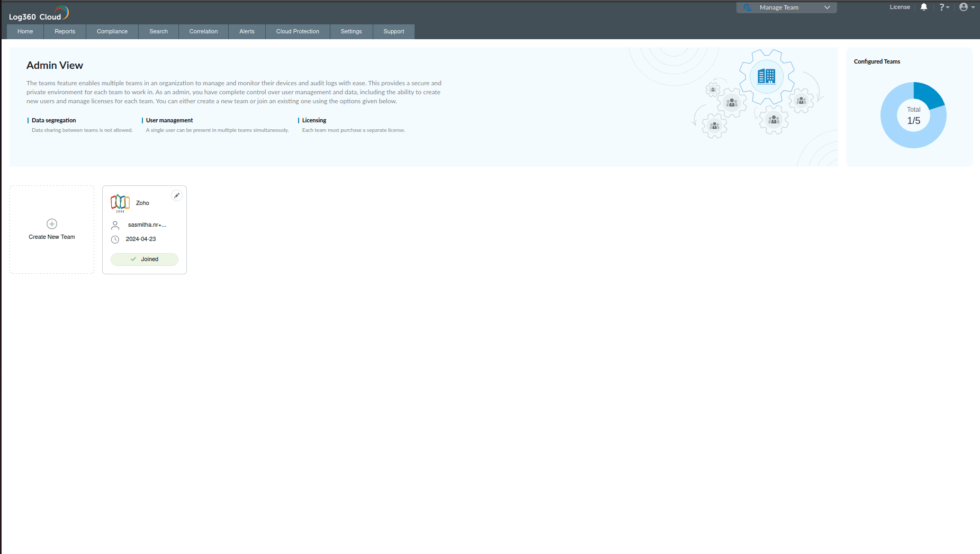Click the Configured Teams heading
Viewport: 980px width, 554px height.
tap(877, 61)
